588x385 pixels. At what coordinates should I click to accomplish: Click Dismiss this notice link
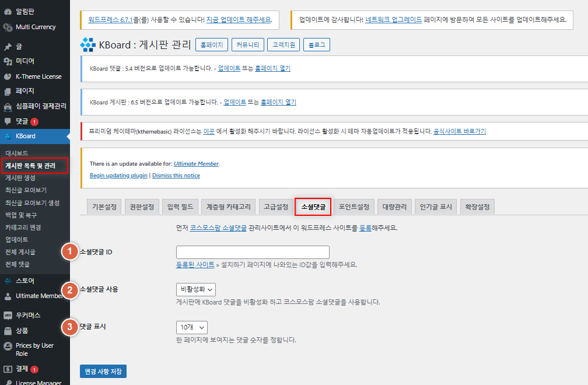click(x=176, y=176)
